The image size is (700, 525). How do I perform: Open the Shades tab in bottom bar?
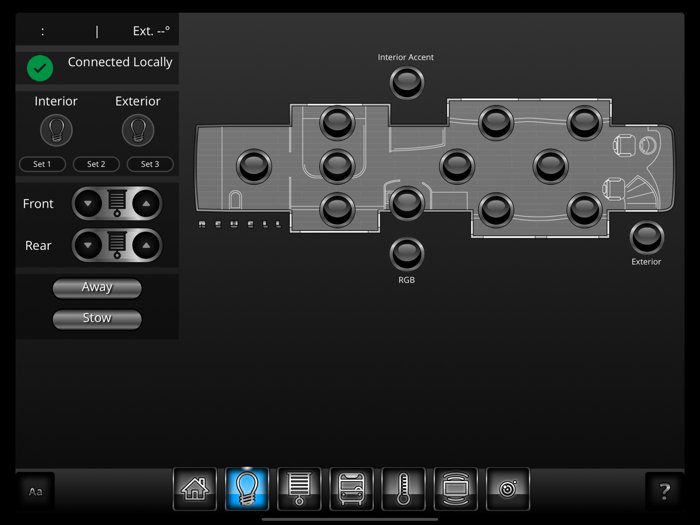click(299, 489)
